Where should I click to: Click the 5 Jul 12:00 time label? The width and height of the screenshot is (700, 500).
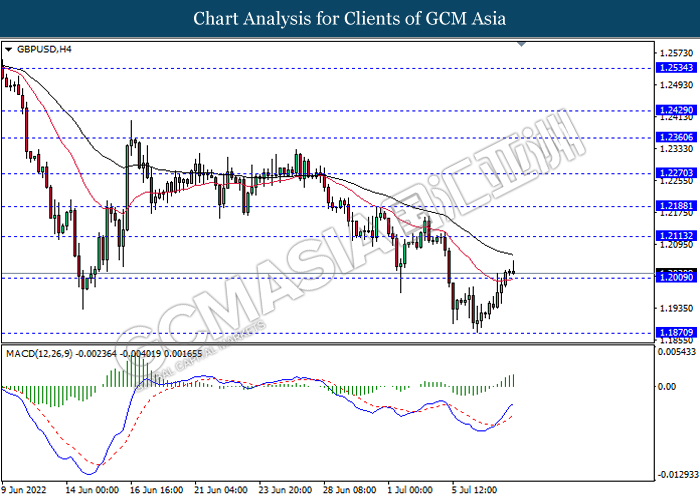pos(475,490)
